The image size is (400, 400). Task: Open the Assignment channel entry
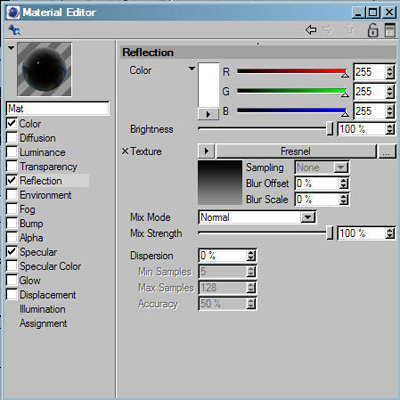[43, 323]
